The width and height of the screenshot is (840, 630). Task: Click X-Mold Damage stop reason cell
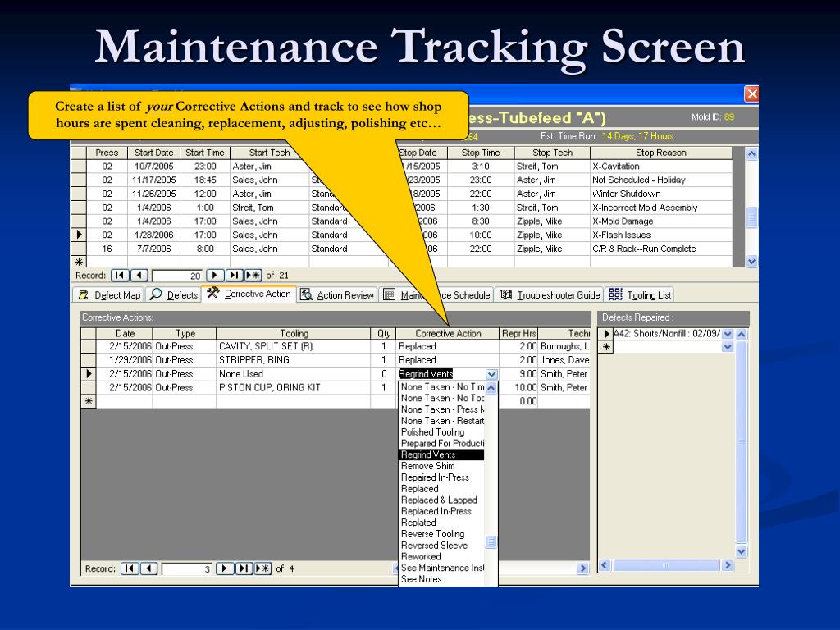click(661, 221)
